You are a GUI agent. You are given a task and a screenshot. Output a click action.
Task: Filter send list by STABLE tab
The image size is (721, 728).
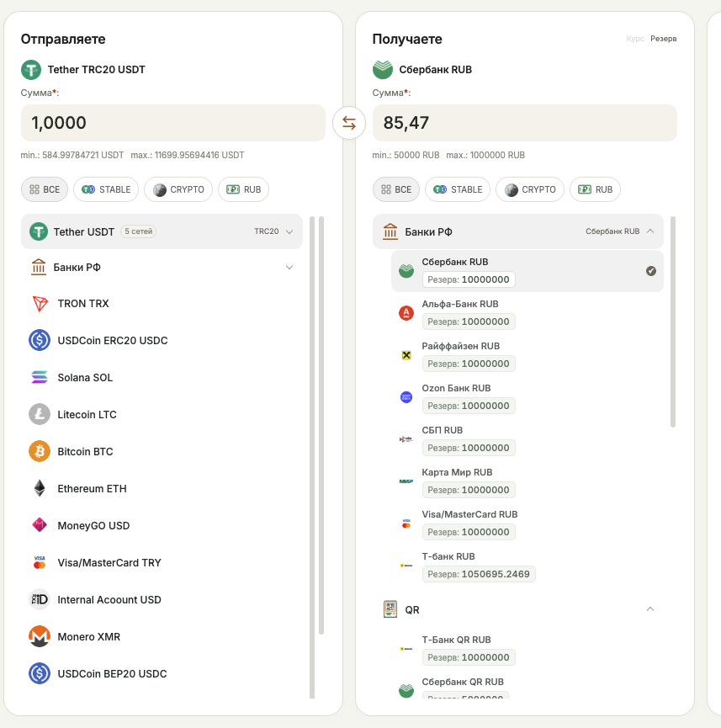tap(106, 189)
